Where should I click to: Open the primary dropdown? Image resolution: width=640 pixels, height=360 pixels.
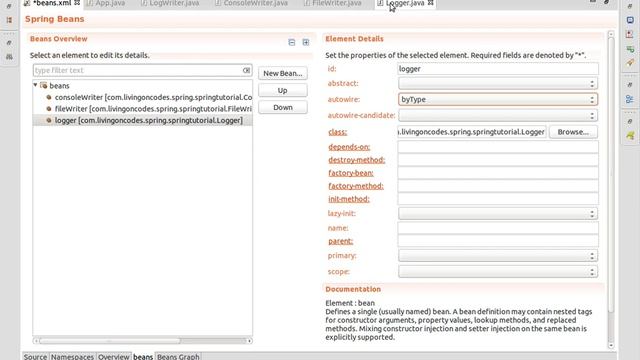click(498, 256)
